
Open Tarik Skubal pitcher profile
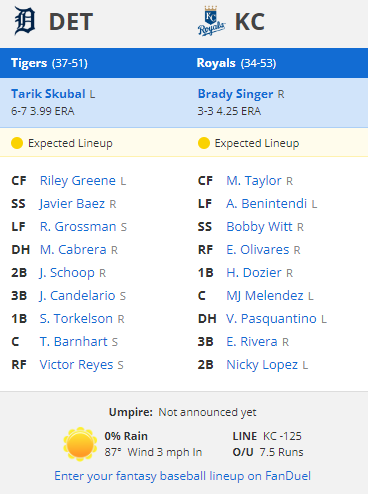pyautogui.click(x=48, y=94)
